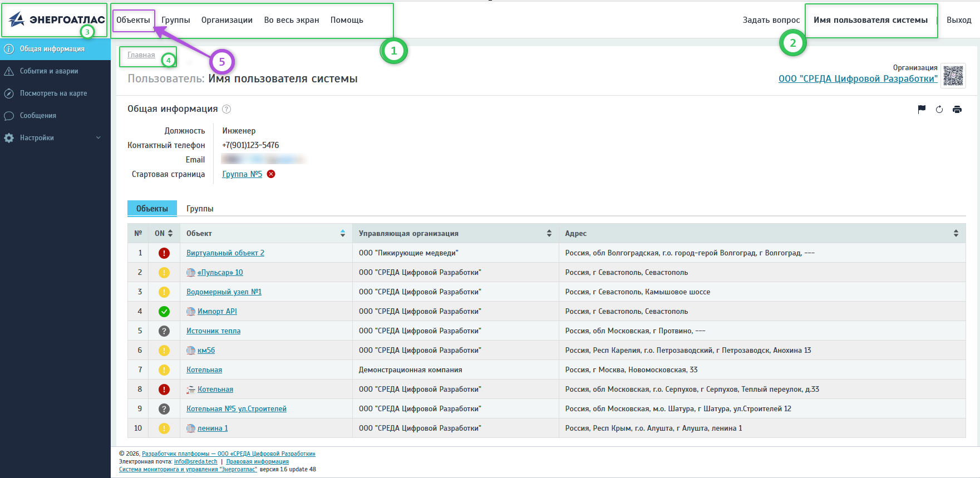Viewport: 980px width, 478px height.
Task: Switch to the Группы tab
Action: (x=200, y=209)
